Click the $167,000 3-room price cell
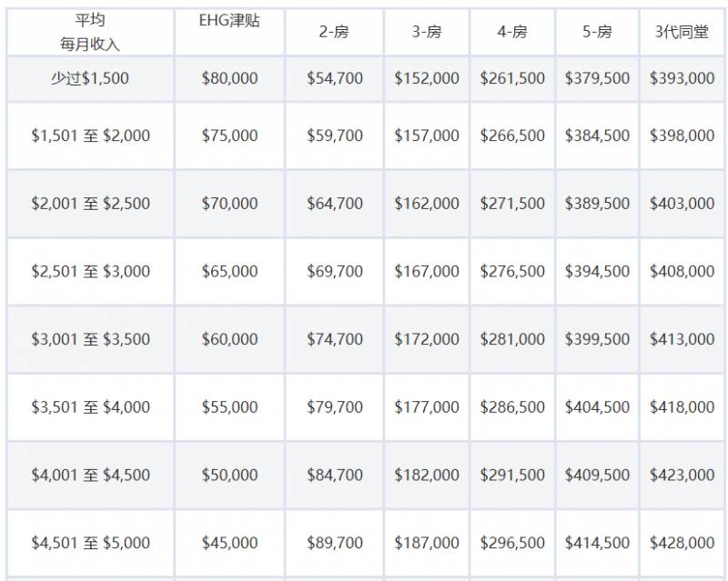The width and height of the screenshot is (728, 581). [426, 271]
